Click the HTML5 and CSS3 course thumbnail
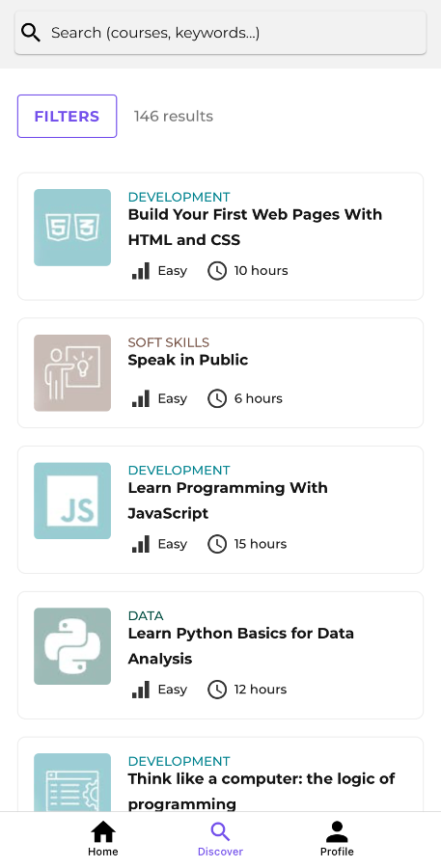 pos(72,228)
